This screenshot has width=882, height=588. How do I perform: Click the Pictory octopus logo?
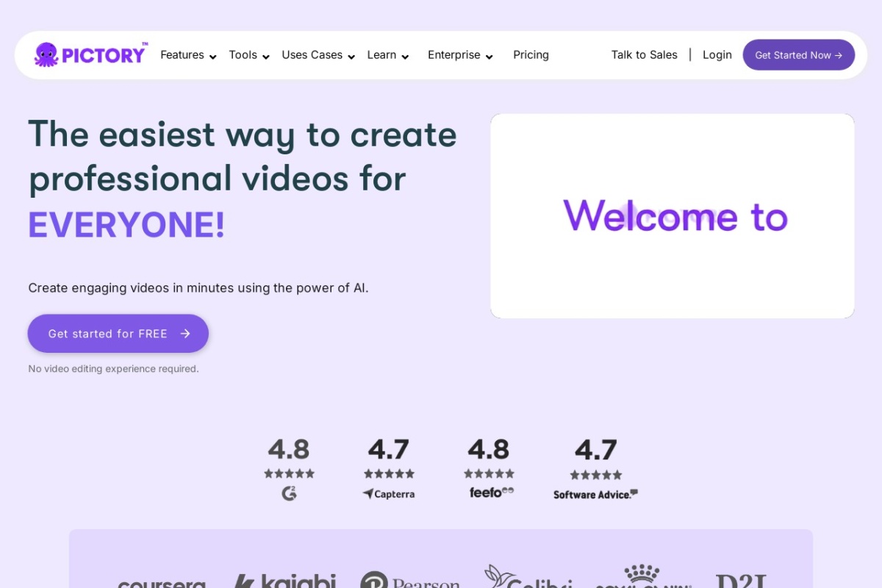46,55
